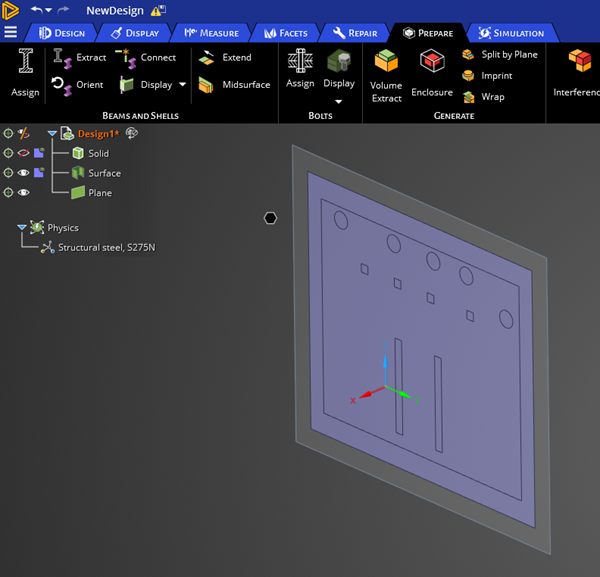Click the Volume Extract tool
Viewport: 600px width, 577px height.
(386, 75)
